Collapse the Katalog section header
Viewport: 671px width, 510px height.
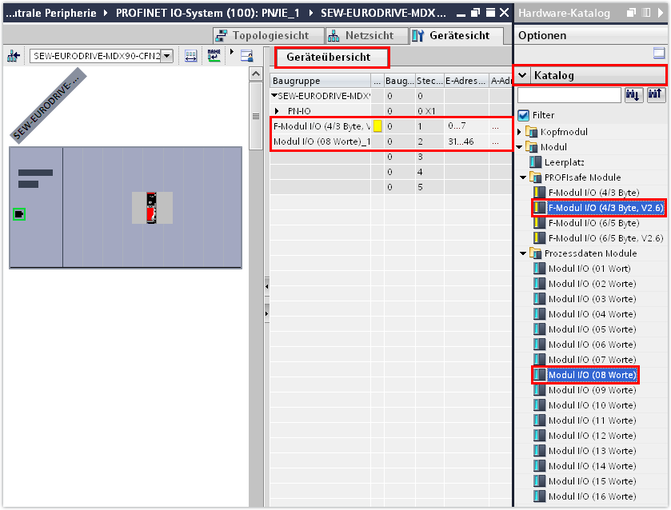(x=523, y=75)
